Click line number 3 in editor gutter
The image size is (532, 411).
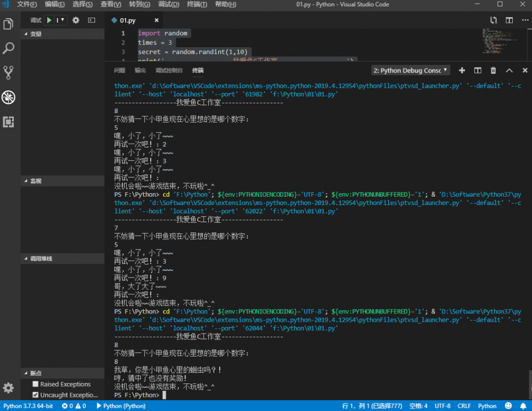[x=123, y=52]
